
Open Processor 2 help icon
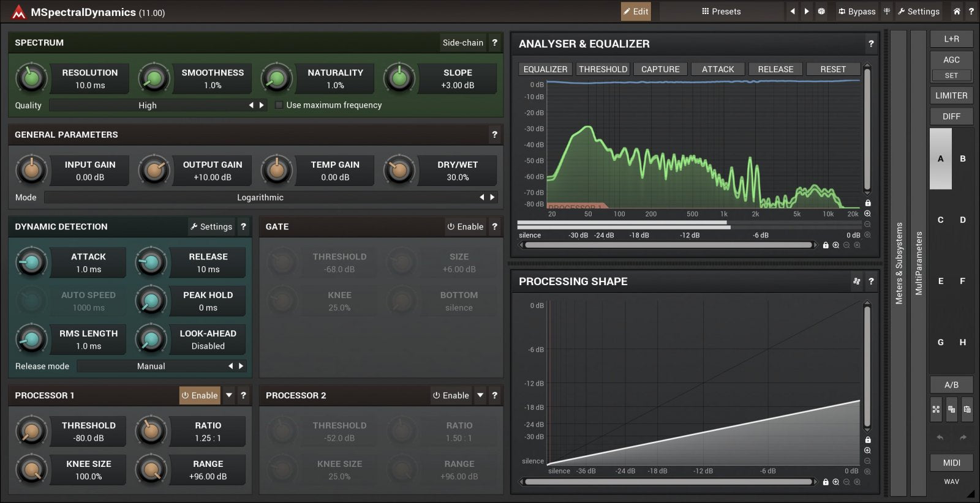495,395
